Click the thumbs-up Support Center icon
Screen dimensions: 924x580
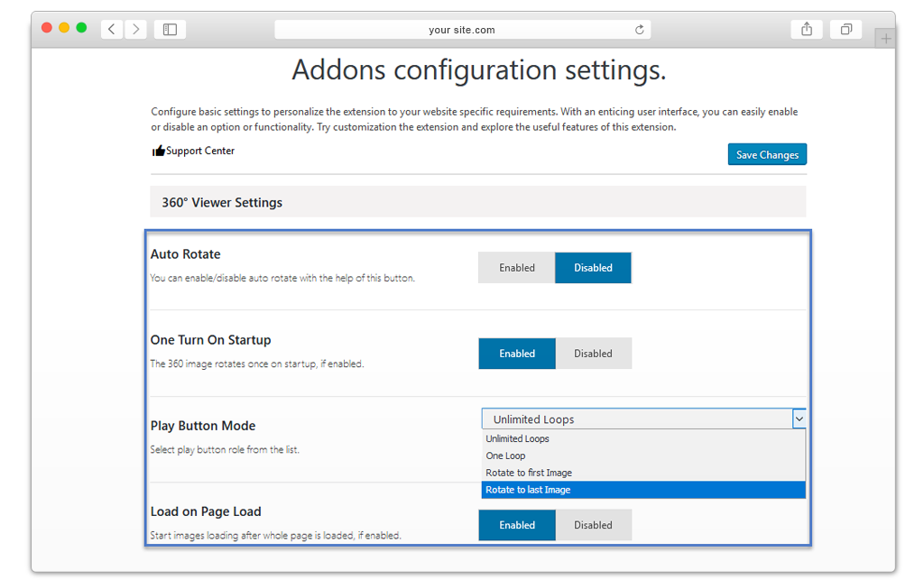[158, 151]
